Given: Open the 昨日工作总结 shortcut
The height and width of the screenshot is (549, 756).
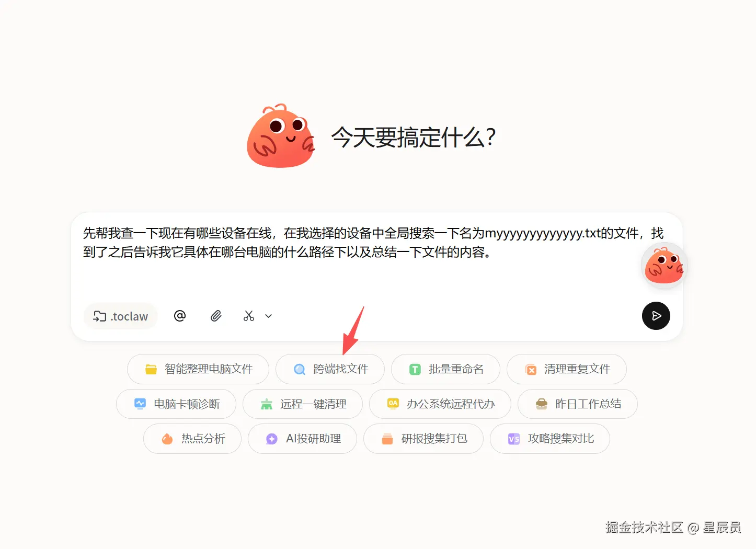Looking at the screenshot, I should [x=578, y=404].
